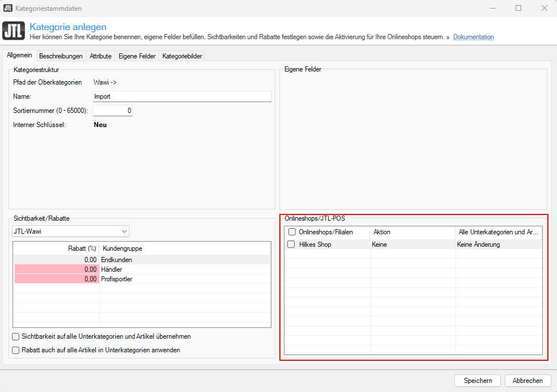Click the Speichern button
The image size is (557, 392).
478,381
